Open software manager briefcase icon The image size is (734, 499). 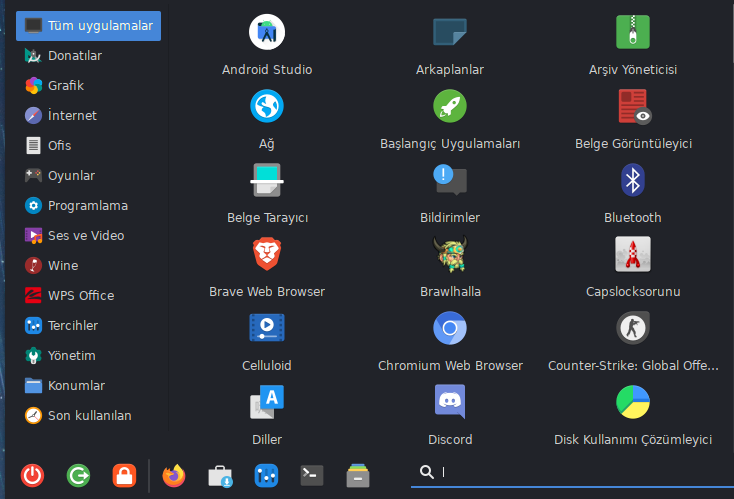point(220,476)
